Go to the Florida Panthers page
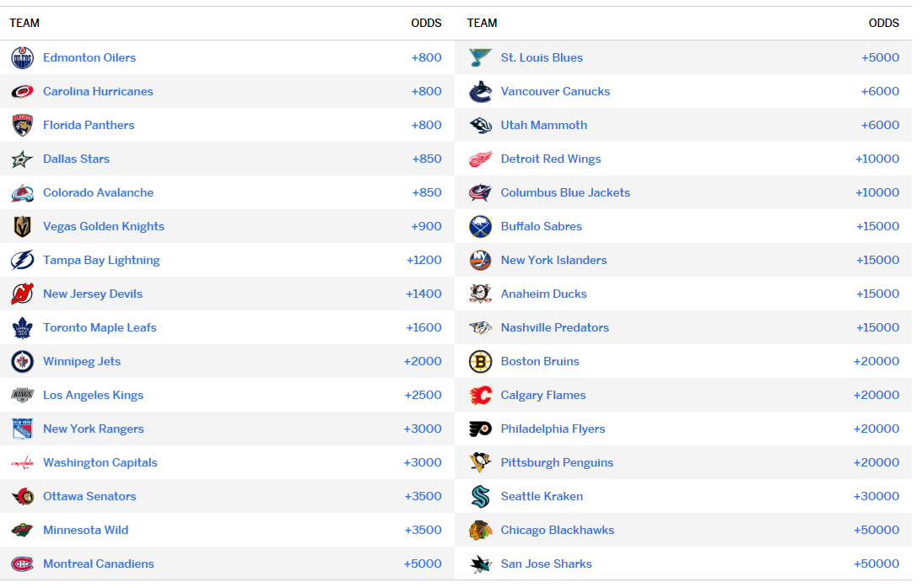 [x=89, y=125]
